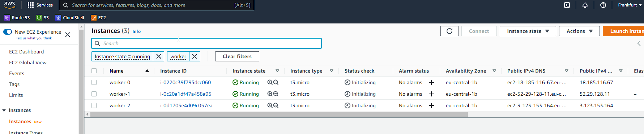Click the sidebar vertical scrollbar up arrow
Screen dimensions: 644x134
pos(81,27)
